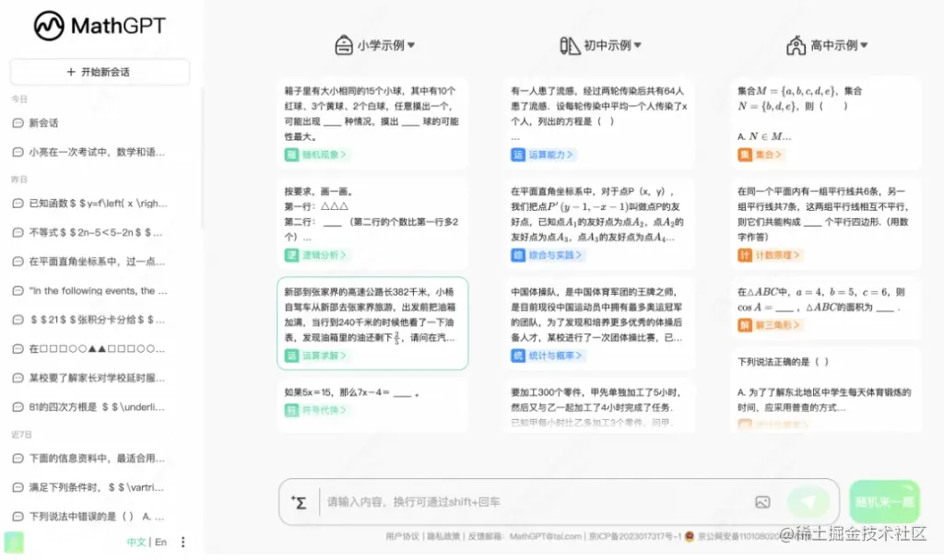Switch language to 中文
Viewport: 944px width, 560px height.
point(135,542)
